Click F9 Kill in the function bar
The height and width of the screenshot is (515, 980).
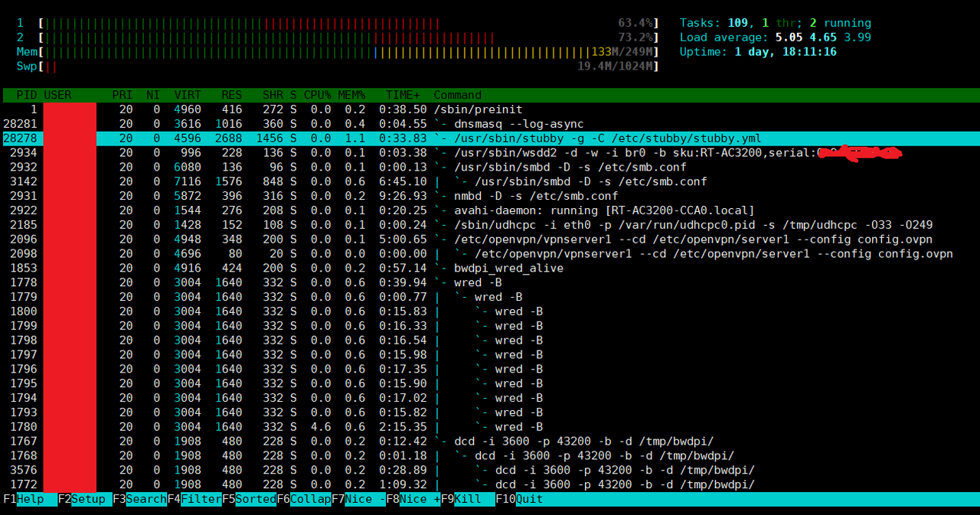[468, 499]
